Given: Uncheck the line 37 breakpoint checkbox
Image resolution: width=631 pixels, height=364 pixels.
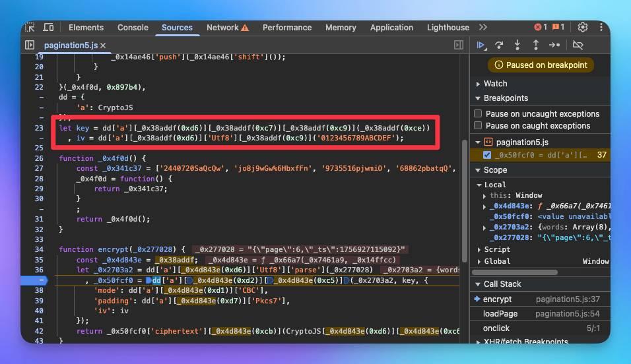Looking at the screenshot, I should pyautogui.click(x=487, y=155).
